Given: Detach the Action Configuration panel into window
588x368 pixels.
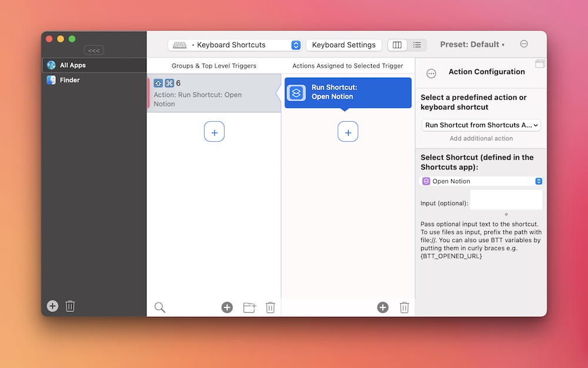Looking at the screenshot, I should 540,63.
